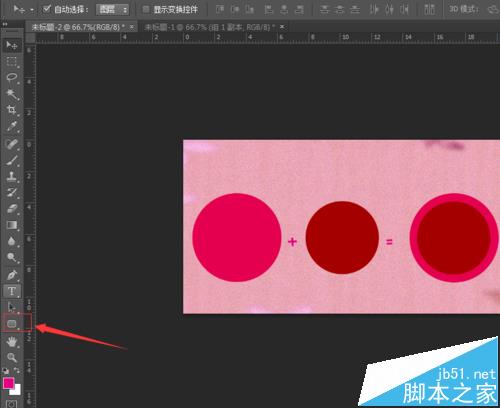Select the Hand tool
This screenshot has width=500, height=408.
coord(12,341)
